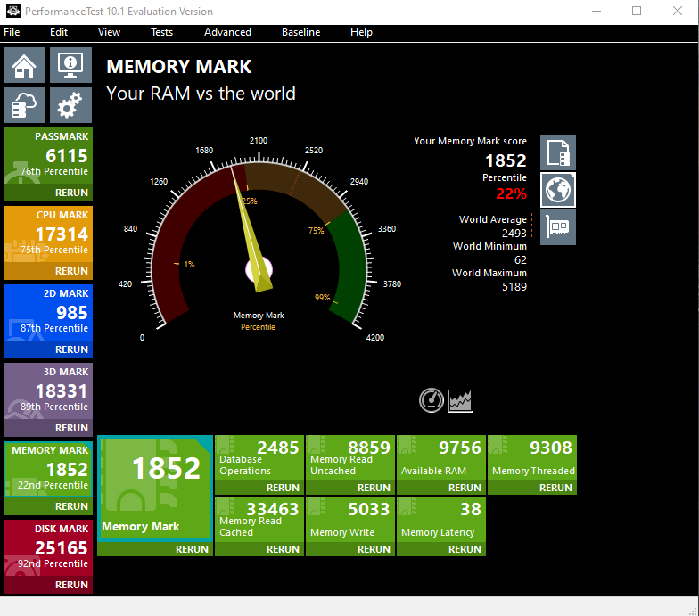The image size is (699, 616).
Task: Switch to the distribution chart view icon
Action: pyautogui.click(x=460, y=400)
